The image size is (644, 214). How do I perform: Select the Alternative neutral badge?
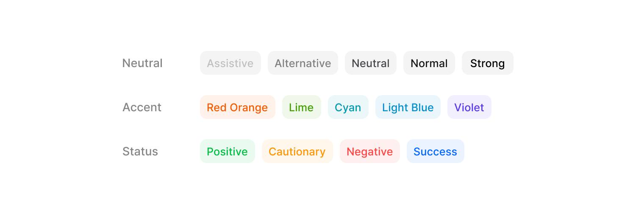(303, 63)
